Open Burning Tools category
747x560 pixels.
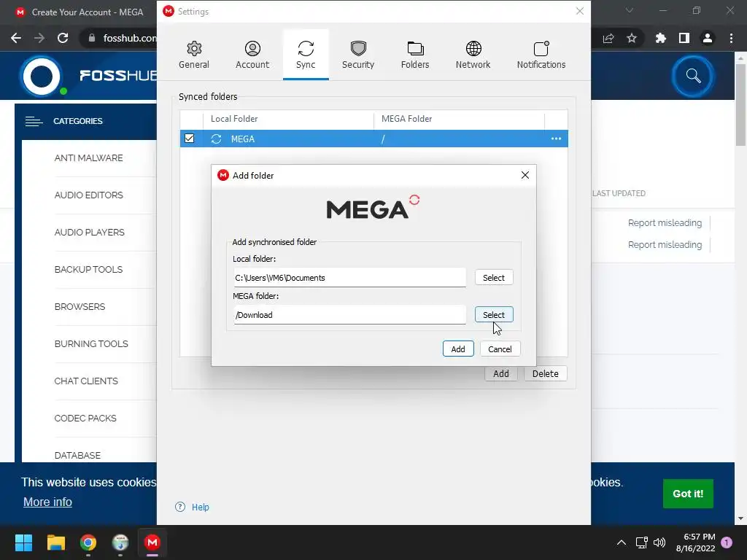click(x=91, y=344)
